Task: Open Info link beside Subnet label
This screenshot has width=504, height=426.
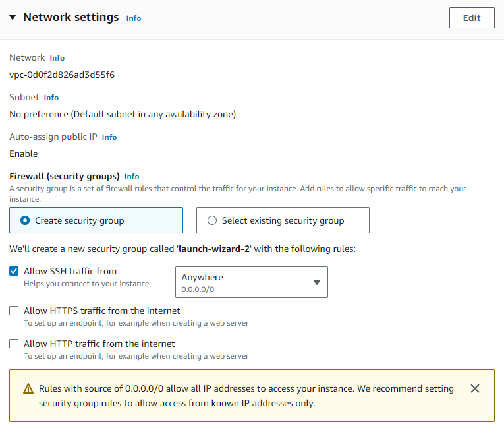Action: pos(51,98)
